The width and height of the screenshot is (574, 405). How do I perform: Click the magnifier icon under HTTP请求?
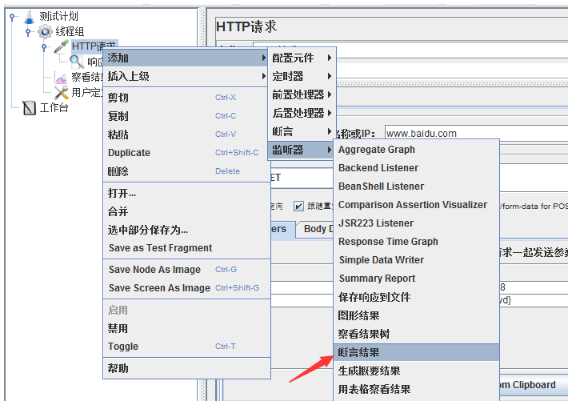(77, 62)
